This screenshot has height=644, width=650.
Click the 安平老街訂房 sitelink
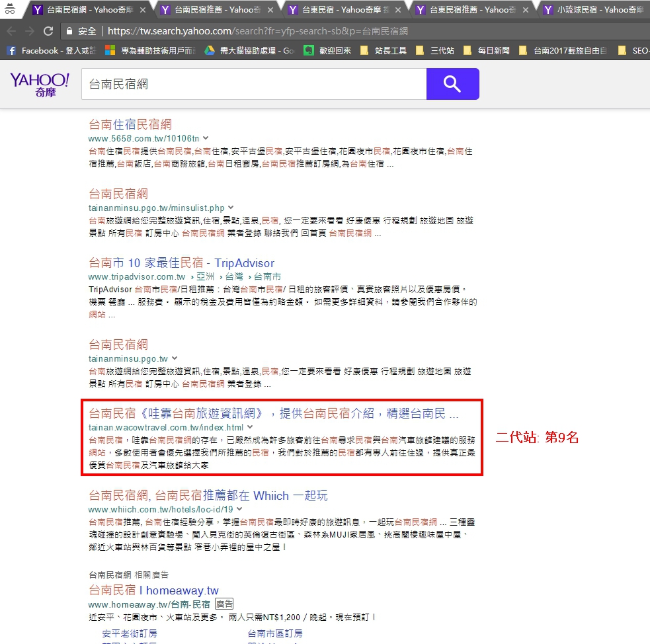130,633
